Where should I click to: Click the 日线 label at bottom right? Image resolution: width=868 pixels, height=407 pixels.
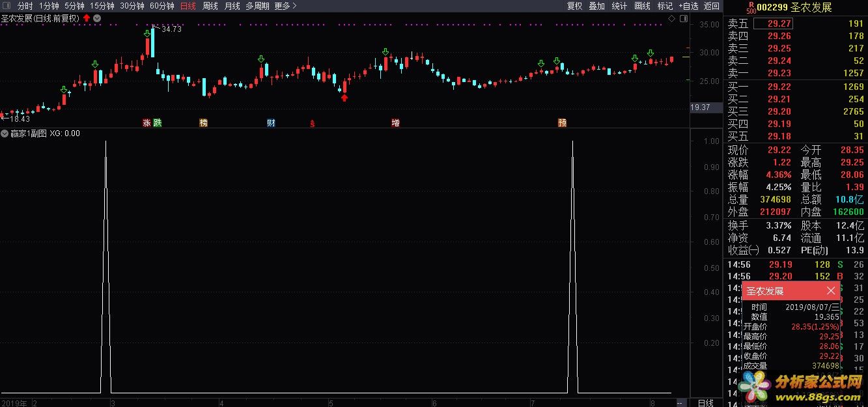(705, 403)
